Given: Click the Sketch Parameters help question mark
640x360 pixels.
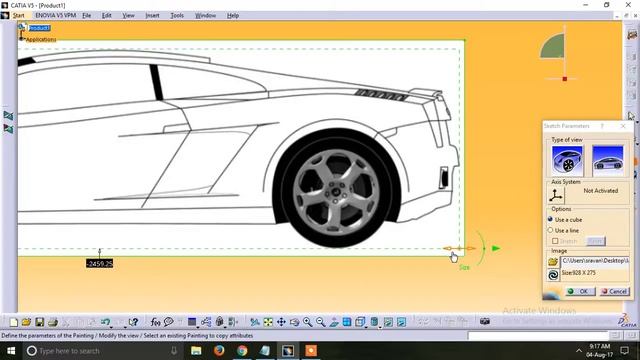Looking at the screenshot, I should (x=602, y=126).
